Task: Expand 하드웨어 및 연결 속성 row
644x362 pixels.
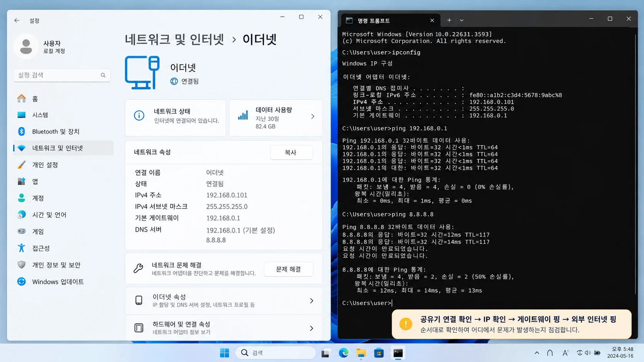Action: click(x=224, y=328)
